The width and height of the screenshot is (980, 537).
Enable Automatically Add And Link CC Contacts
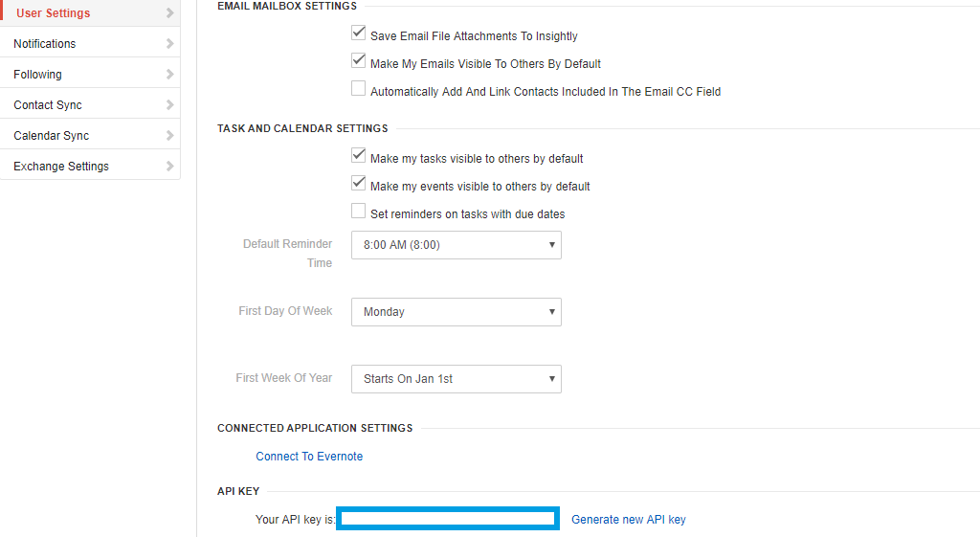click(x=359, y=89)
